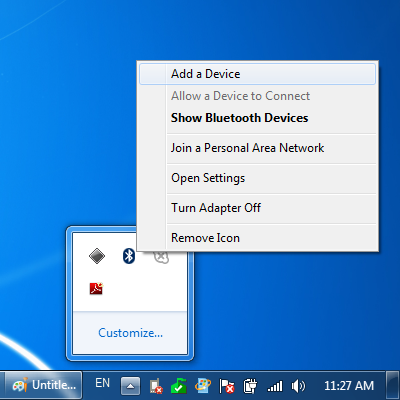Viewport: 400px width, 400px height.
Task: Click the green checkmark tray icon
Action: (179, 386)
